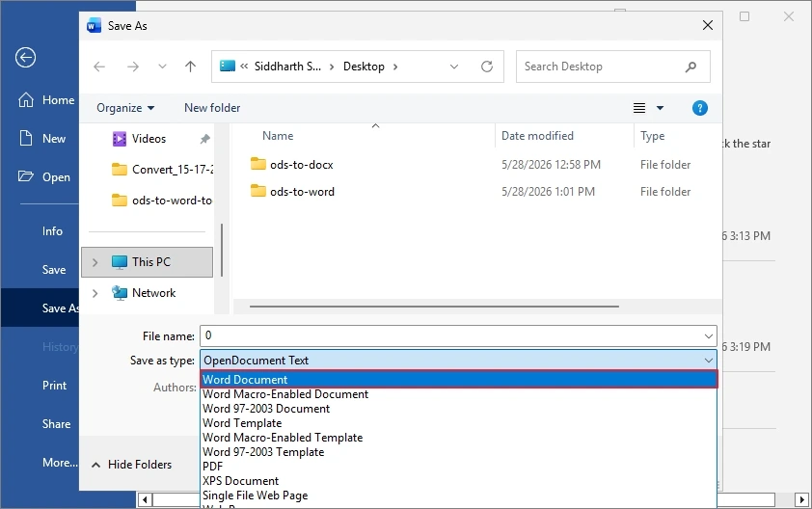
Task: Click the Forward navigation arrow
Action: tap(133, 67)
